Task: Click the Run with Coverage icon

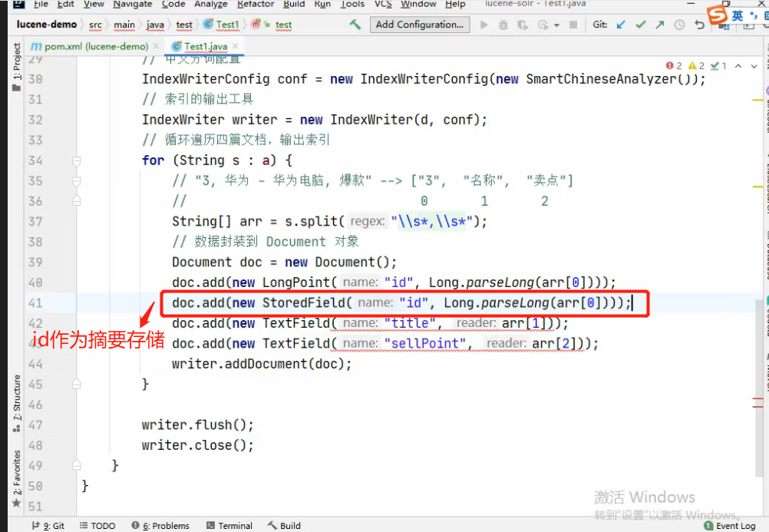Action: [x=523, y=25]
